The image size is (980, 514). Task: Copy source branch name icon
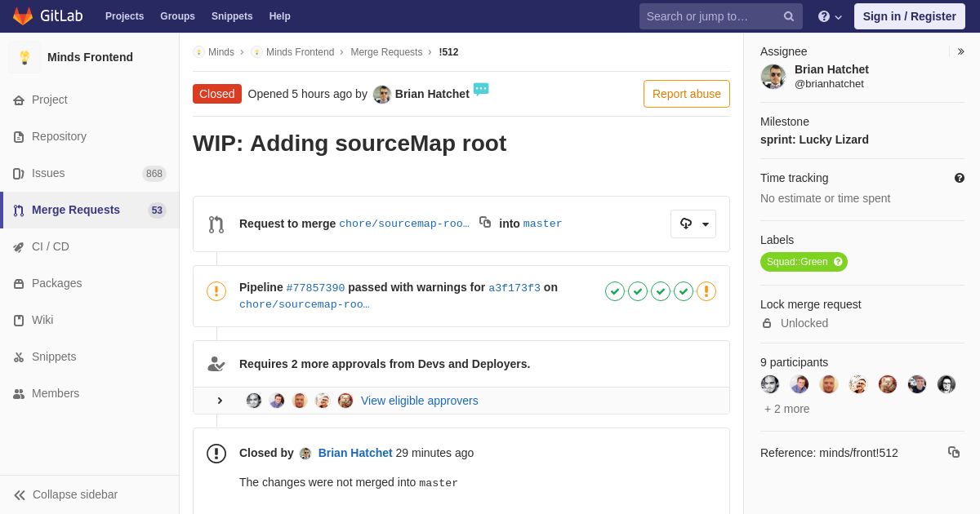(x=485, y=222)
